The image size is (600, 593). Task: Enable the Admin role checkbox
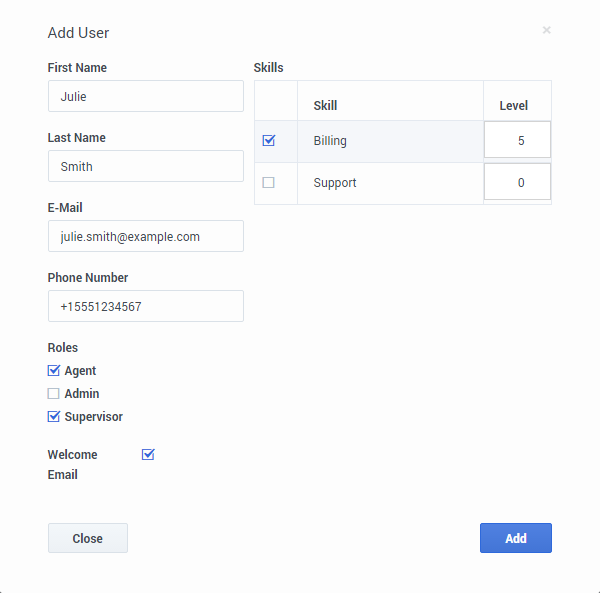click(x=54, y=394)
